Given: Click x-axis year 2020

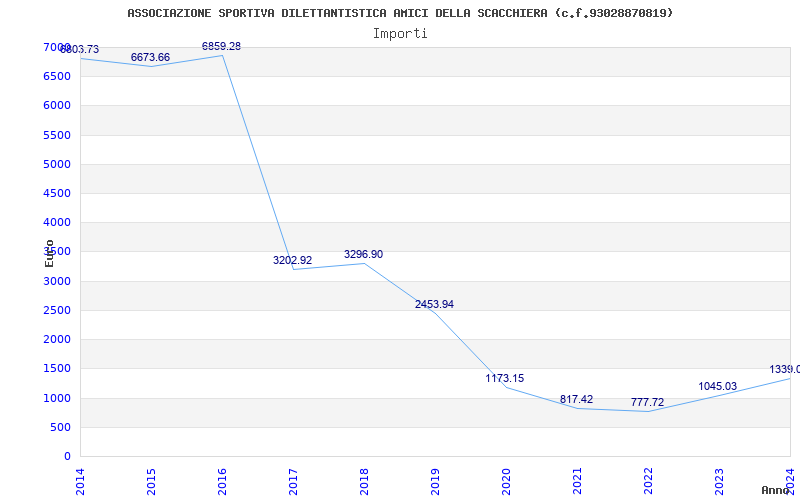Looking at the screenshot, I should point(506,481).
